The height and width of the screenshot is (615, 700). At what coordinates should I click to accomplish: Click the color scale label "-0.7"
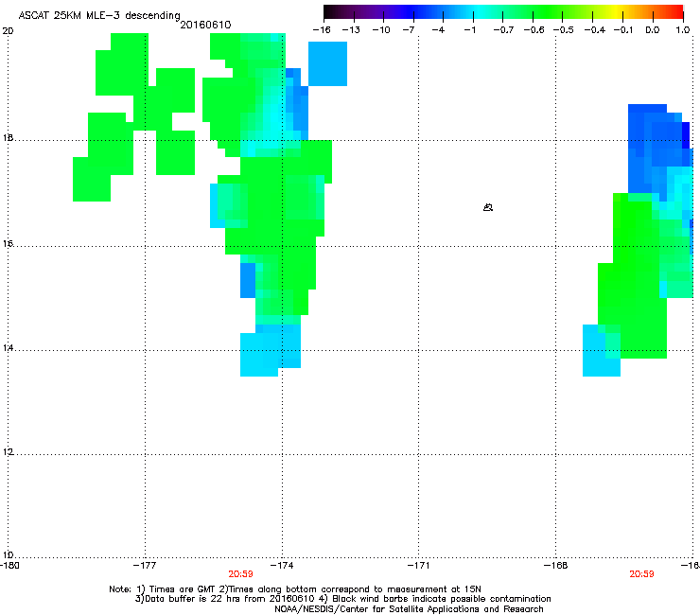pyautogui.click(x=503, y=30)
